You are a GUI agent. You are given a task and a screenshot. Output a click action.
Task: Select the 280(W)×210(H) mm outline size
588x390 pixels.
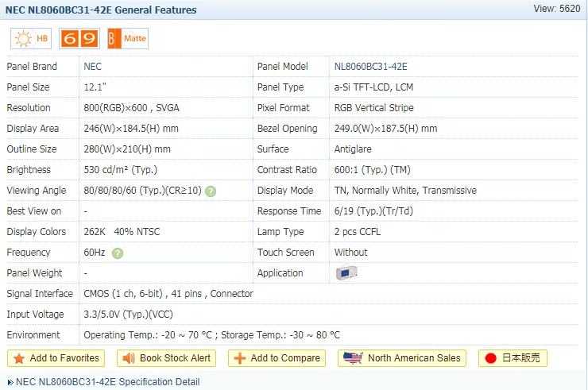127,149
